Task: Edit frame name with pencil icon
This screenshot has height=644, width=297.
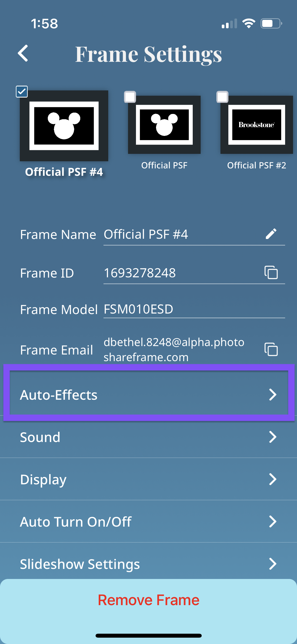Action: [271, 234]
